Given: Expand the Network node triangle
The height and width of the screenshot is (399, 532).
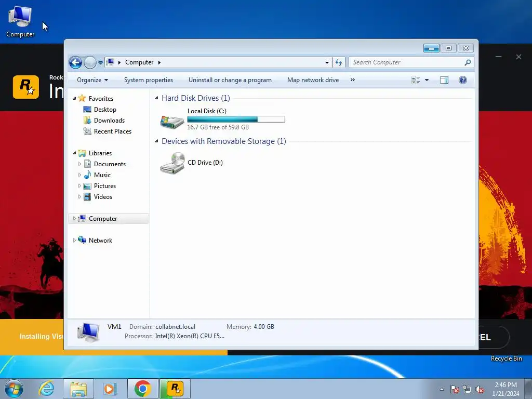Looking at the screenshot, I should 75,240.
